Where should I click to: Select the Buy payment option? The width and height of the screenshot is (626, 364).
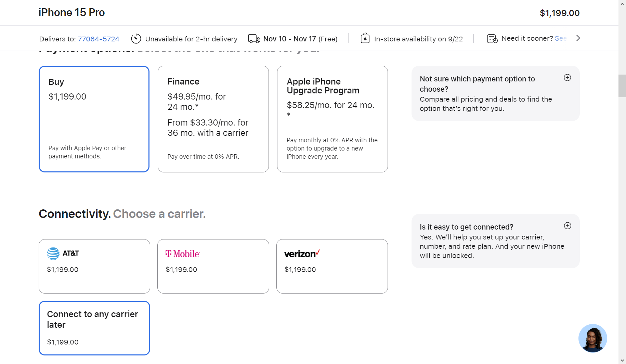point(94,119)
